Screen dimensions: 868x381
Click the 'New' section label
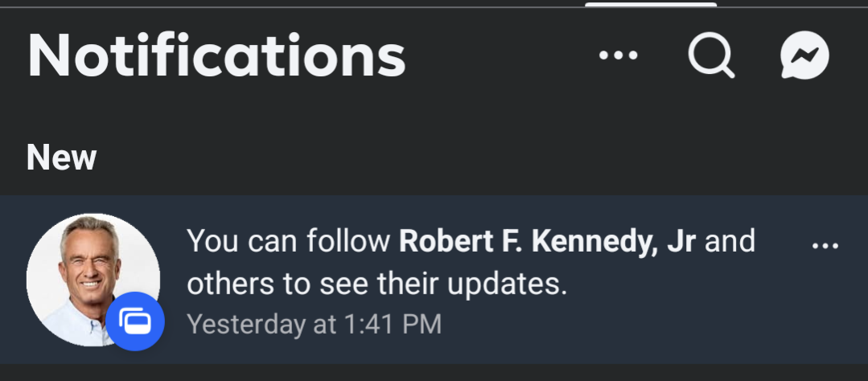tap(61, 158)
